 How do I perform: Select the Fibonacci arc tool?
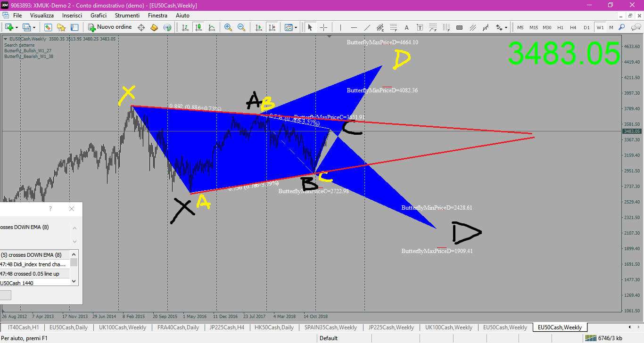433,27
